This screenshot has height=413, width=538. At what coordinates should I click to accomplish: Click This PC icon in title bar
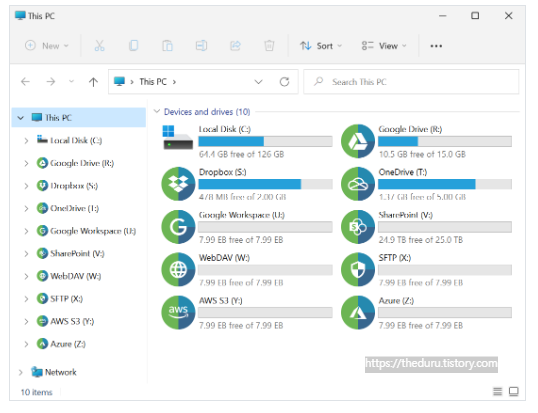coord(20,15)
